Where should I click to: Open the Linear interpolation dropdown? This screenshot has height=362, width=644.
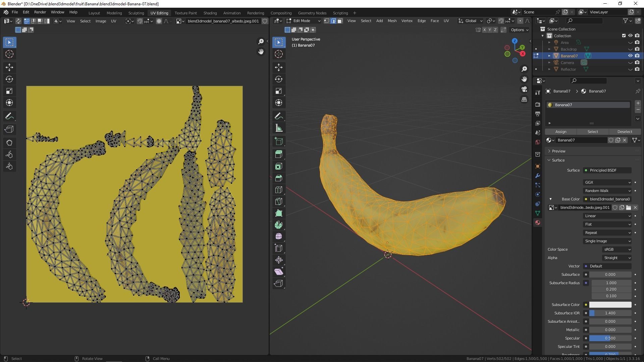pos(607,216)
